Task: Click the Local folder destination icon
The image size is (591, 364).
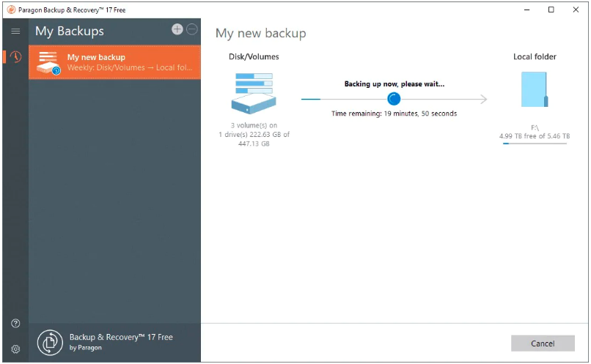Action: click(x=535, y=89)
